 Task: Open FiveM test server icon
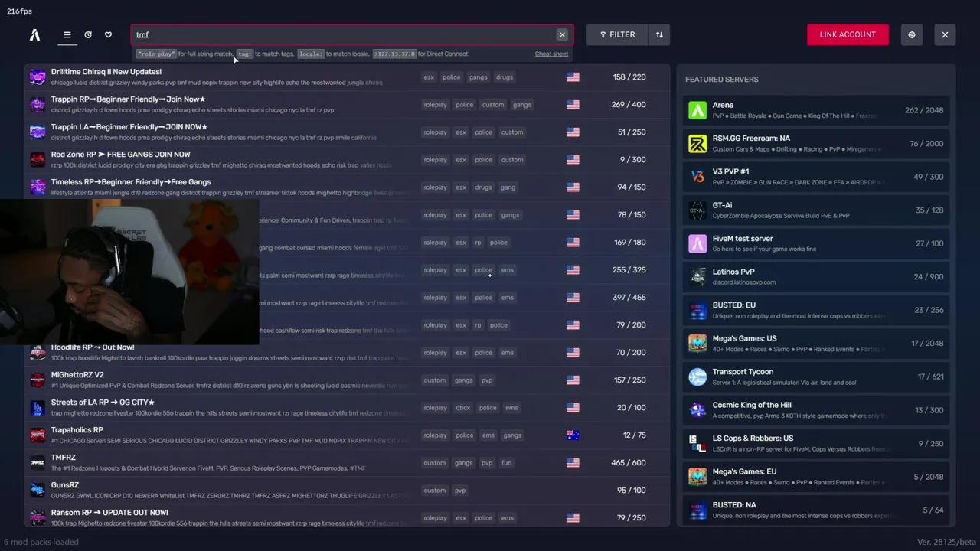point(697,243)
